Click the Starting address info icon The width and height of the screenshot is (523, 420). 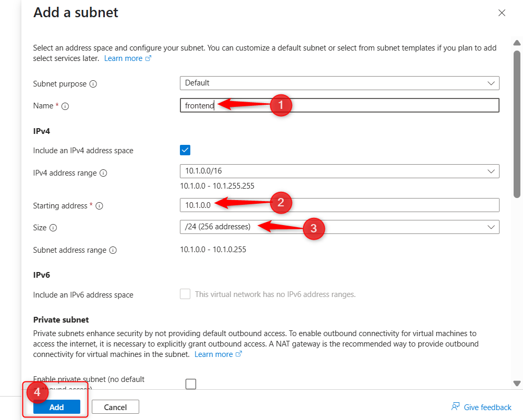(x=99, y=206)
